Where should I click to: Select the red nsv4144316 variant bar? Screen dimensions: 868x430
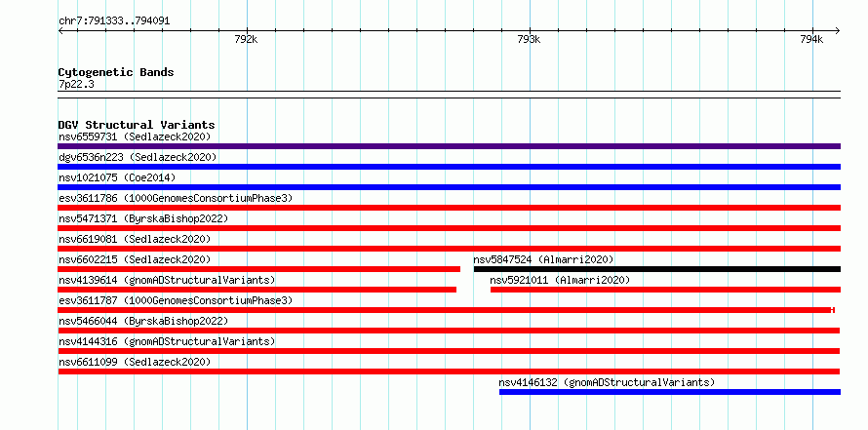[x=449, y=351]
